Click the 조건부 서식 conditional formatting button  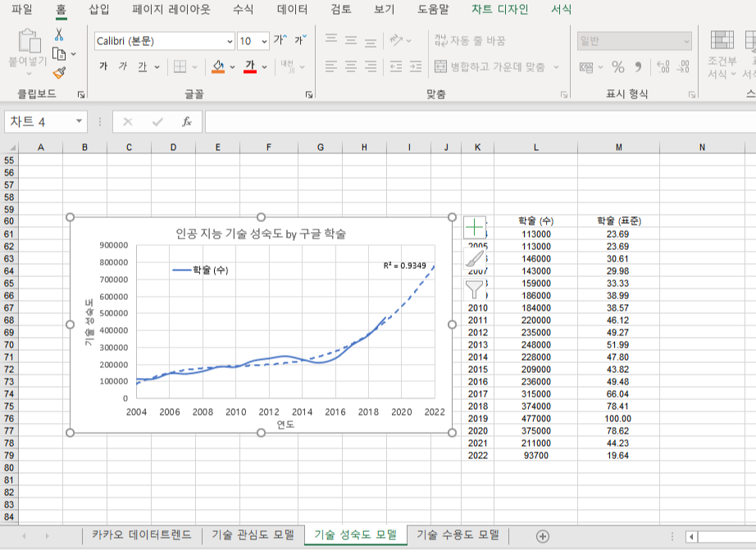(x=722, y=54)
